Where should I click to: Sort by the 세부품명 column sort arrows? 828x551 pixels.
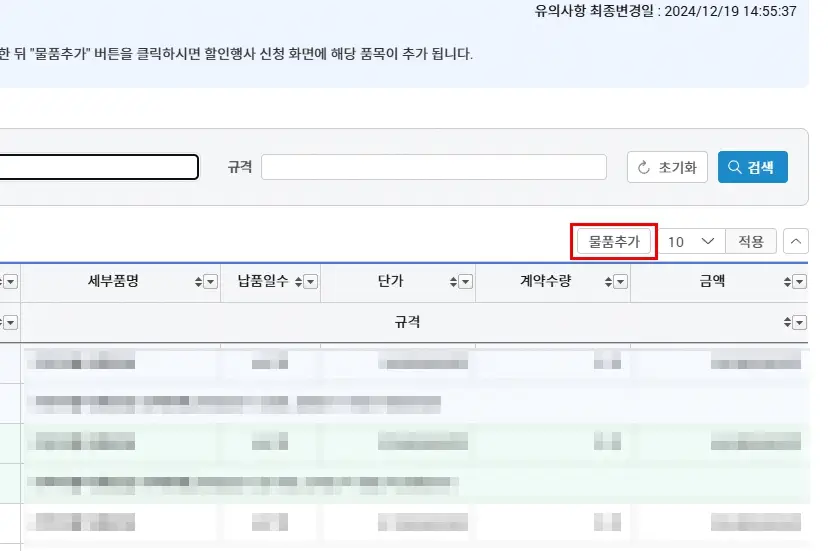pyautogui.click(x=198, y=283)
